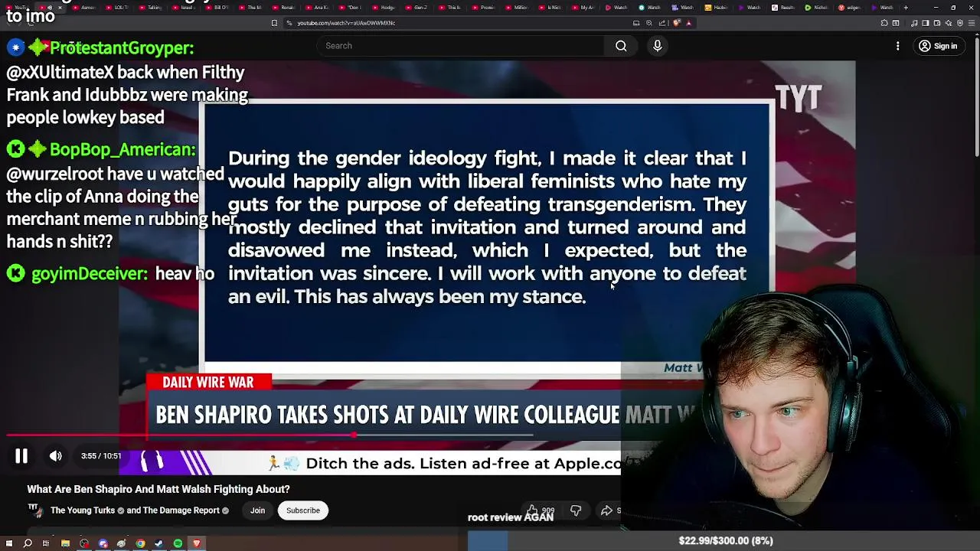Pause the YouTube video
Image resolution: width=980 pixels, height=551 pixels.
click(x=21, y=456)
